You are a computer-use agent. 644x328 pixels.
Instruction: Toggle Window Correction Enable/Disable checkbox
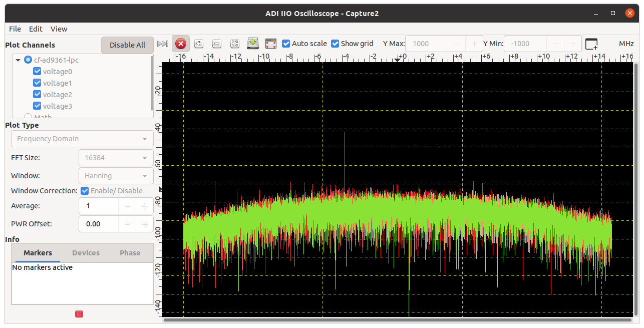pyautogui.click(x=85, y=191)
